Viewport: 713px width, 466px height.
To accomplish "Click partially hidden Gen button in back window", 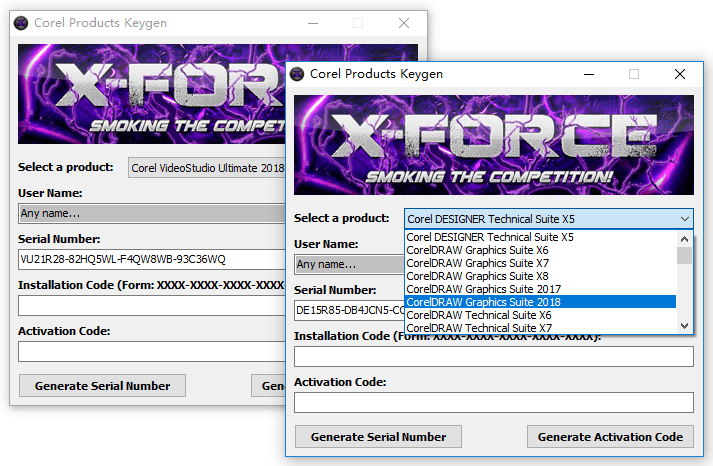I will 269,386.
